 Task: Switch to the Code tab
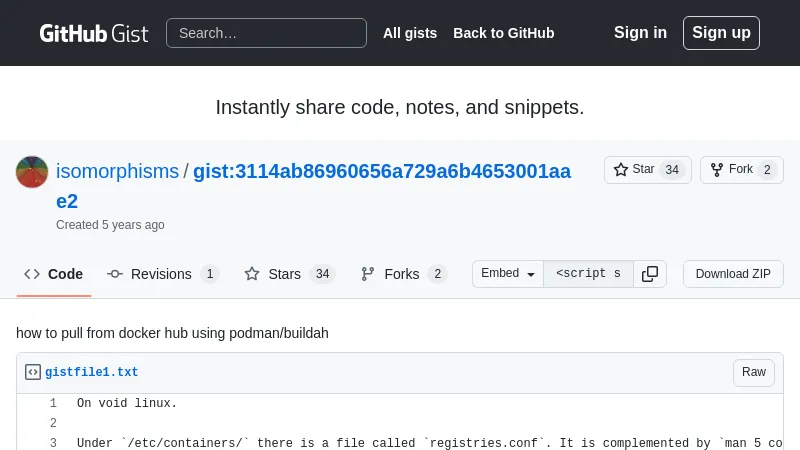pyautogui.click(x=54, y=274)
